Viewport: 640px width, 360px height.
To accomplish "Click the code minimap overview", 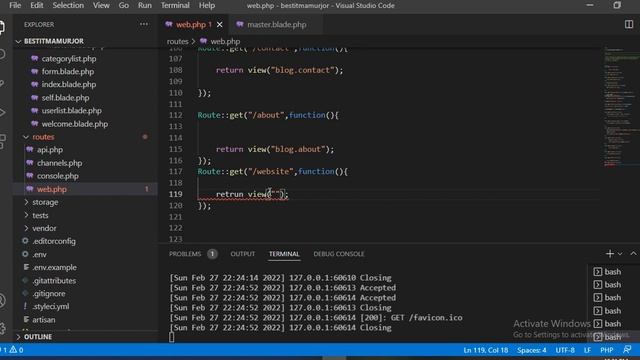I will click(621, 107).
